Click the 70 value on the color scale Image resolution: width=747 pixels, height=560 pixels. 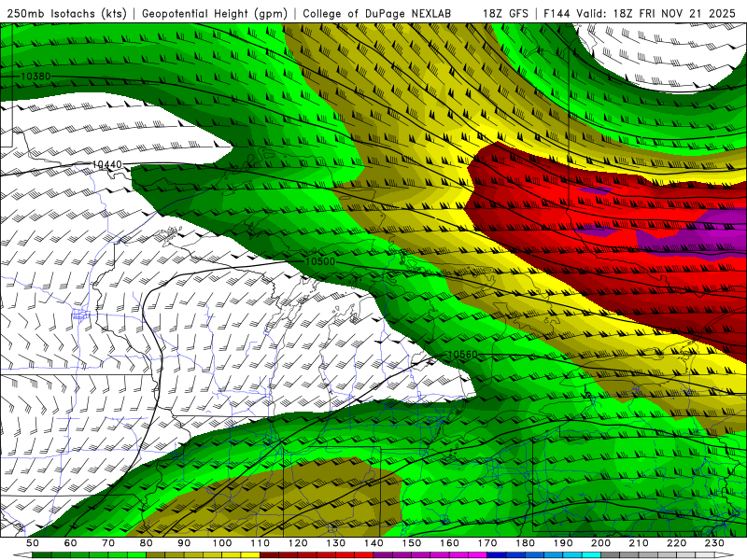108,543
